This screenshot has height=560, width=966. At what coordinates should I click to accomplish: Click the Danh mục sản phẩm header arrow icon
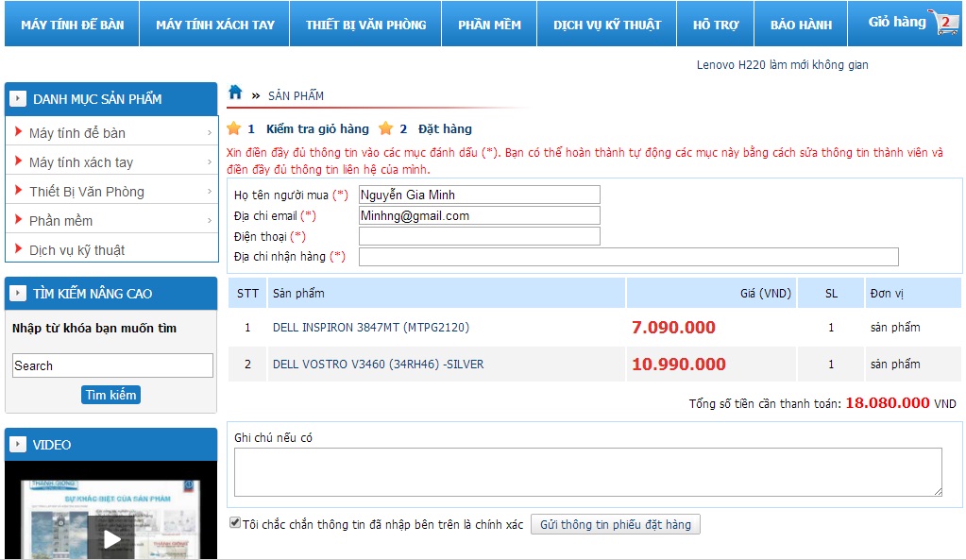(x=18, y=98)
